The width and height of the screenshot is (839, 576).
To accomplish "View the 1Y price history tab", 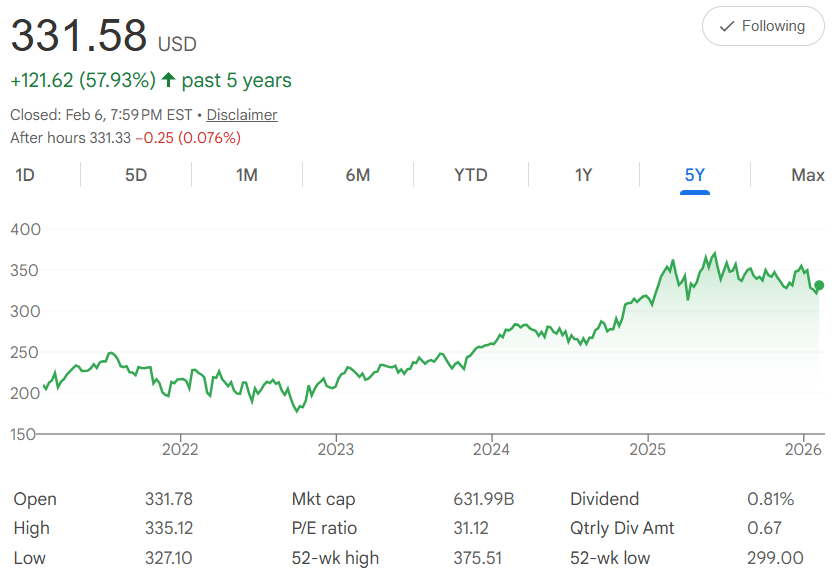I will pos(584,175).
